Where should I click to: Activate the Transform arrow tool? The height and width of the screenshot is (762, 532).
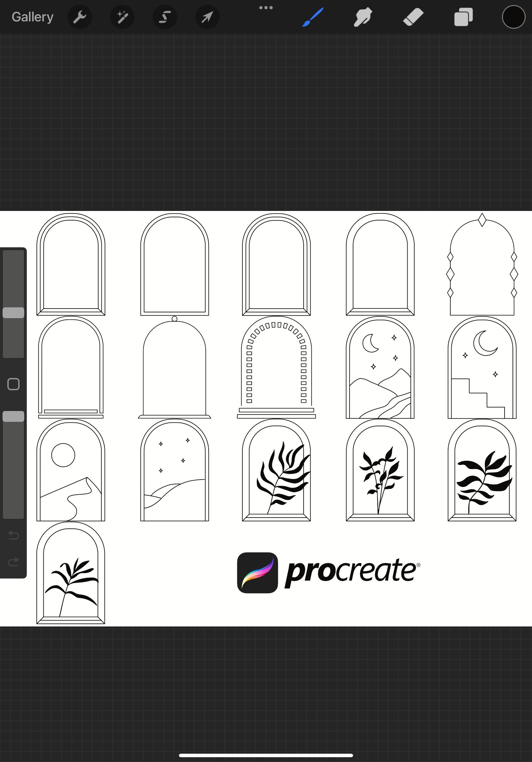point(207,17)
